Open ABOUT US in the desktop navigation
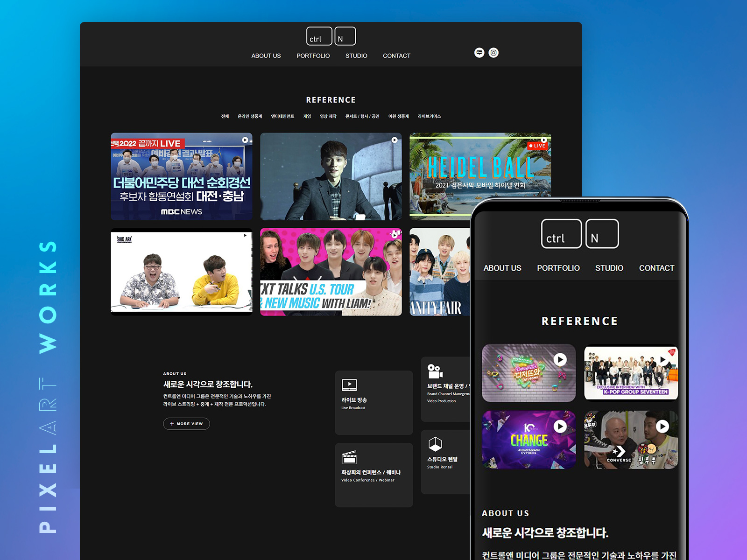The image size is (747, 560). point(266,56)
